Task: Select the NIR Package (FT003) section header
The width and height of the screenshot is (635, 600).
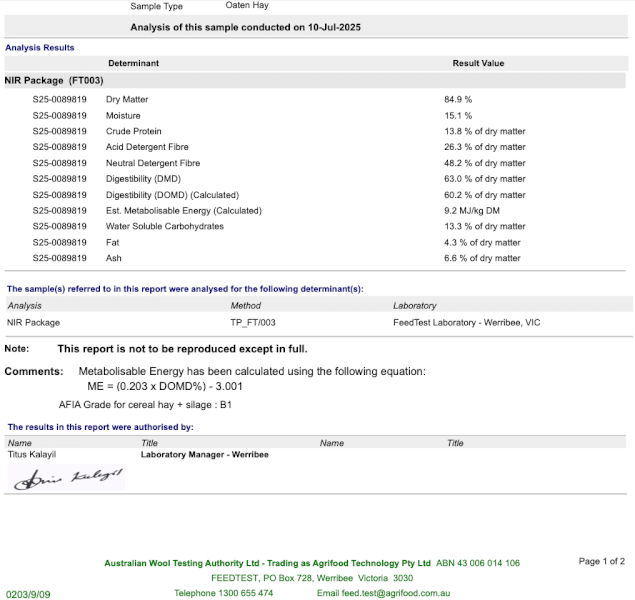Action: click(55, 80)
